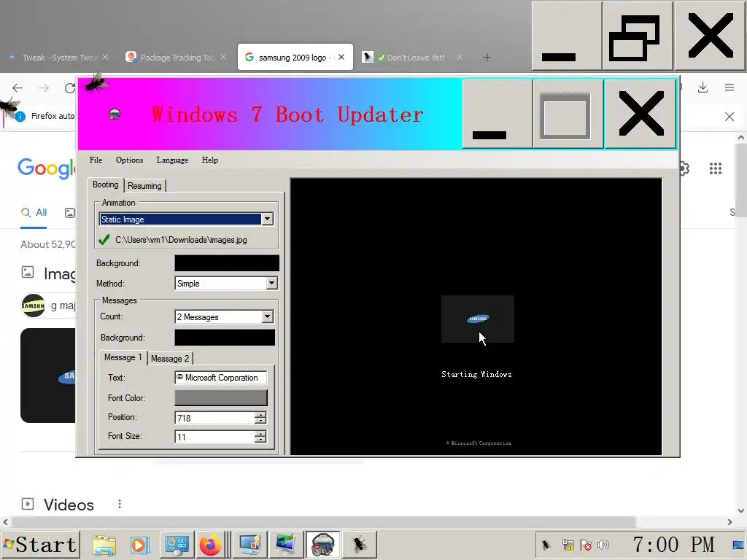Click the 7:00 PM taskbar clock

point(673,544)
